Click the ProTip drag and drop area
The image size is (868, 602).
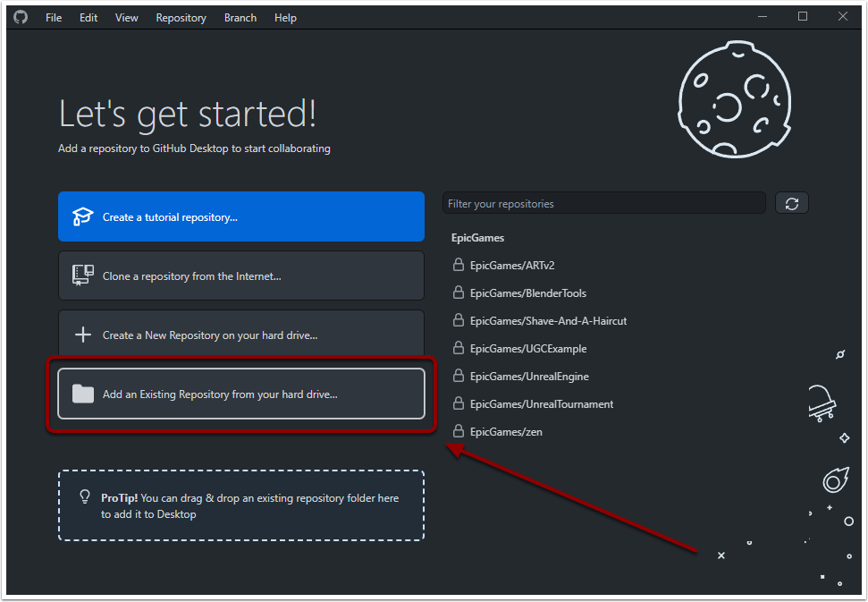[x=241, y=505]
